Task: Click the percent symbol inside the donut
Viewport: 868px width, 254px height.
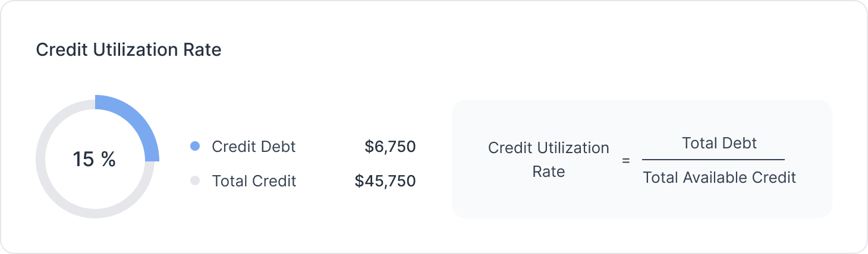Action: pos(108,159)
